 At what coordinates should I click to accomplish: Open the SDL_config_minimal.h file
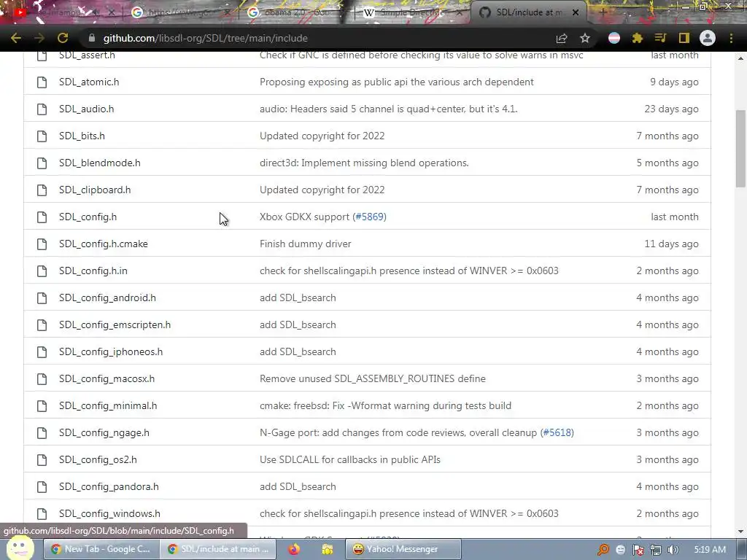[x=108, y=405]
